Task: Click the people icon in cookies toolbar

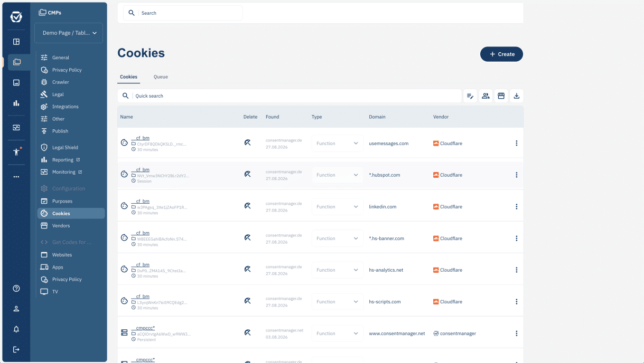Action: pyautogui.click(x=486, y=96)
